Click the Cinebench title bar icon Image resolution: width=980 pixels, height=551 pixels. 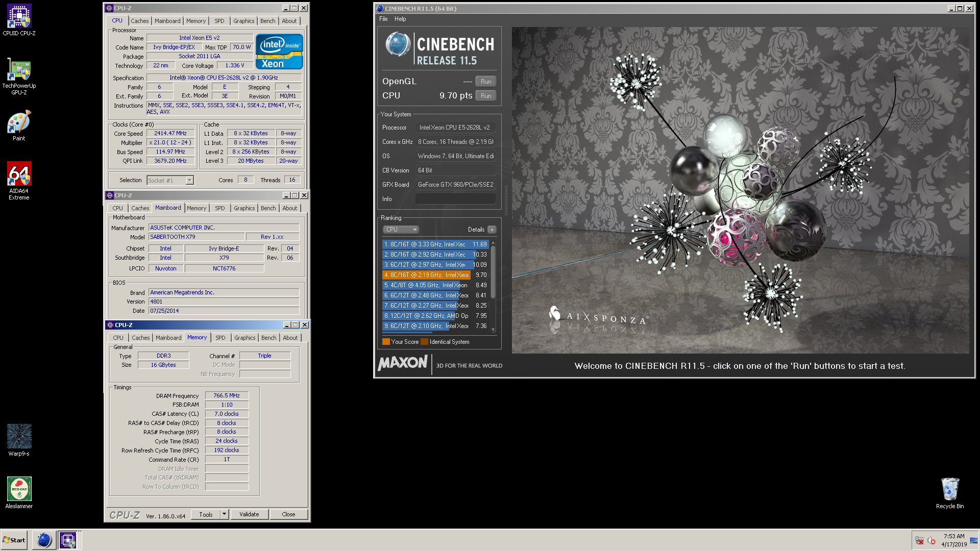380,9
